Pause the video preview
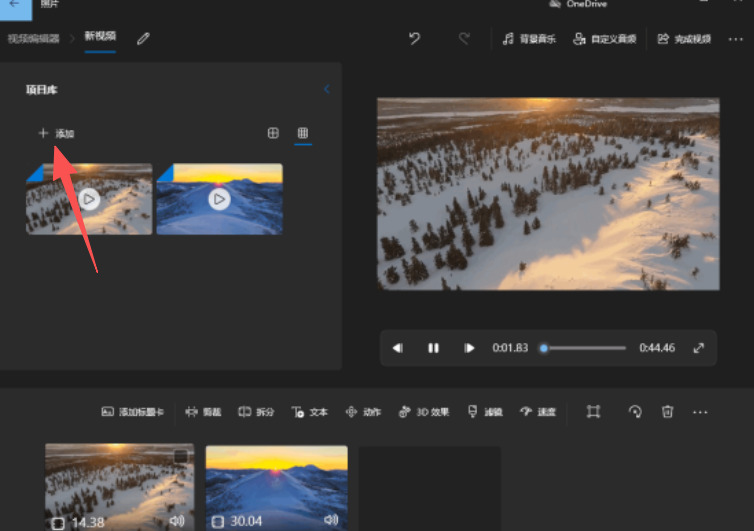Viewport: 754px width, 531px height. pos(433,348)
